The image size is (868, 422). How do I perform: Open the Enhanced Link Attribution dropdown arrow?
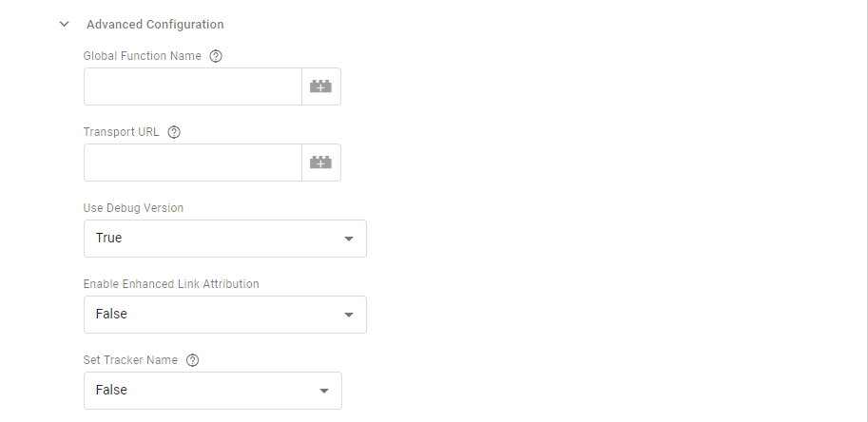pos(349,315)
